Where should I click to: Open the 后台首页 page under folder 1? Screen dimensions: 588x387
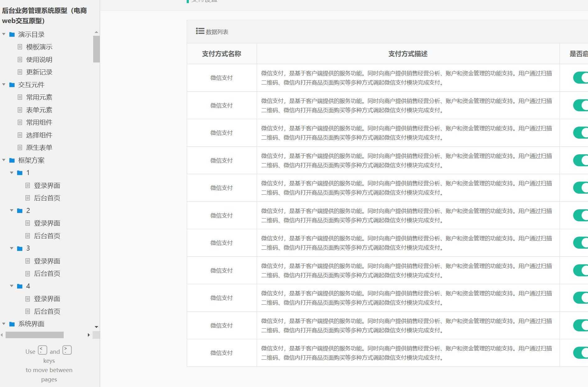[47, 198]
